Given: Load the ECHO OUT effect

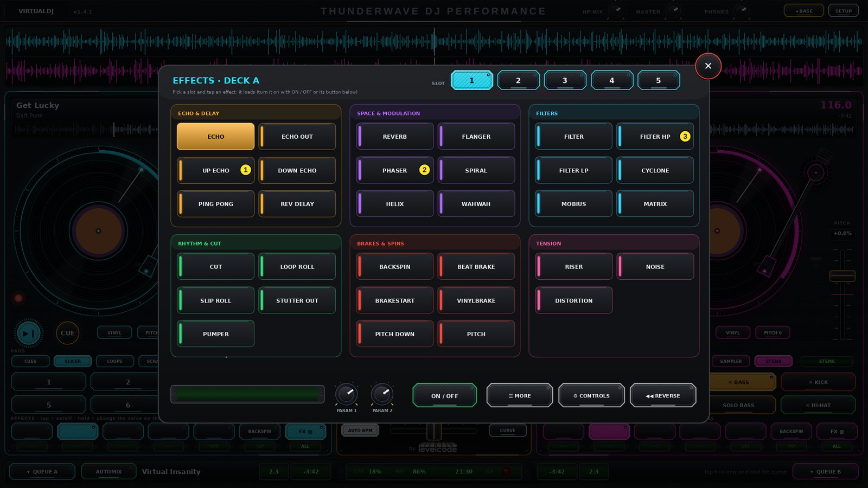Looking at the screenshot, I should click(x=297, y=137).
